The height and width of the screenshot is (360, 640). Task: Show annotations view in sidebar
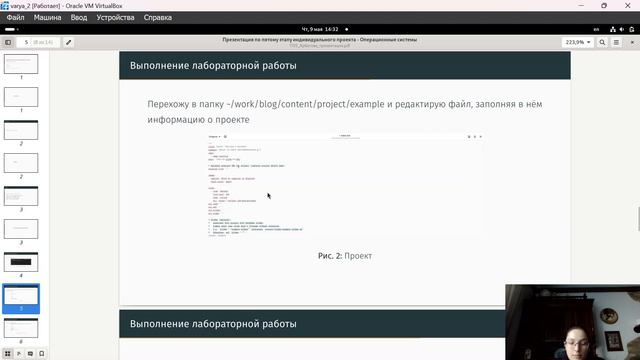(x=30, y=353)
